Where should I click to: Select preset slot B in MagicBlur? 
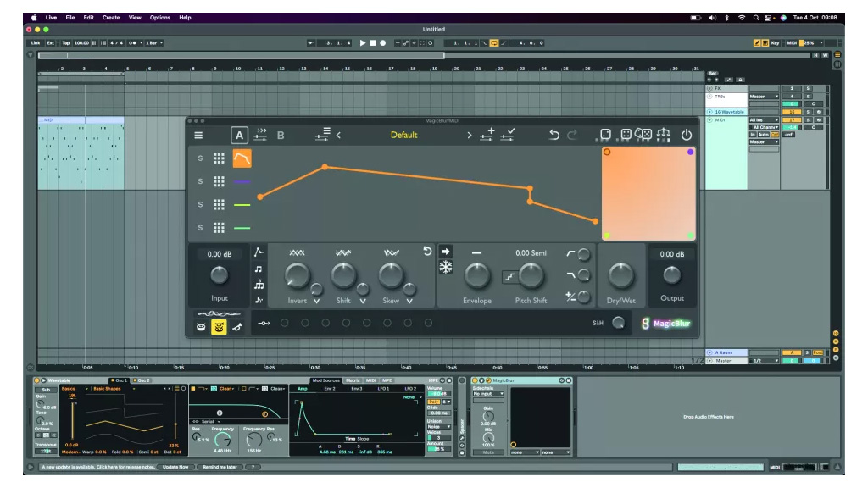[x=281, y=135]
